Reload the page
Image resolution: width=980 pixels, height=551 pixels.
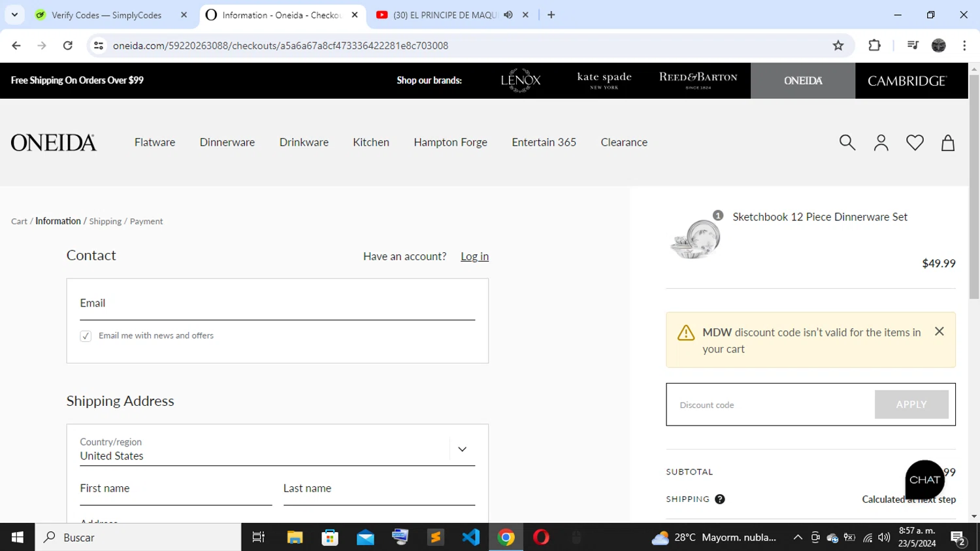click(68, 45)
